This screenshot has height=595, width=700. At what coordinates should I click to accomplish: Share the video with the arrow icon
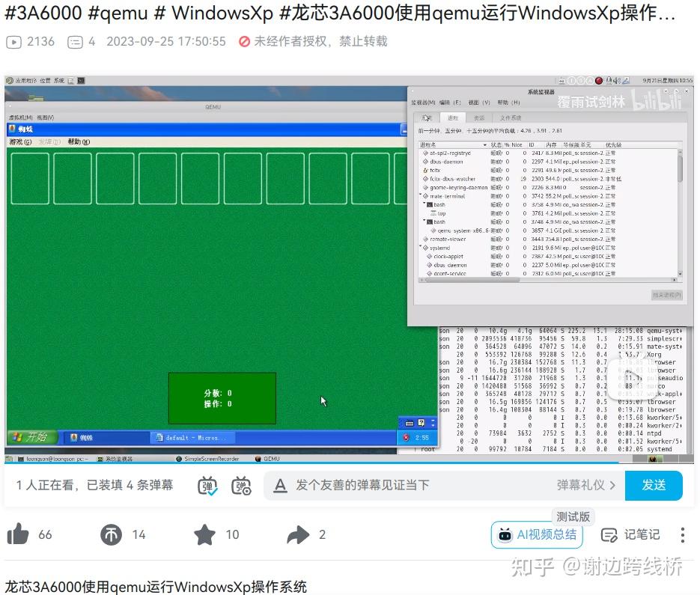click(x=298, y=534)
